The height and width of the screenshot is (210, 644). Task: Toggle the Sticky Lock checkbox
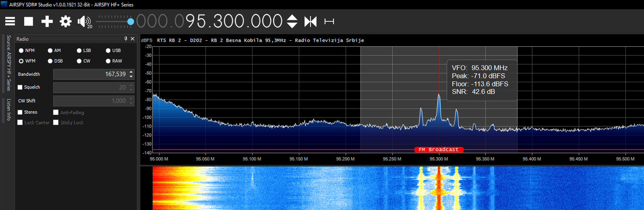click(56, 122)
